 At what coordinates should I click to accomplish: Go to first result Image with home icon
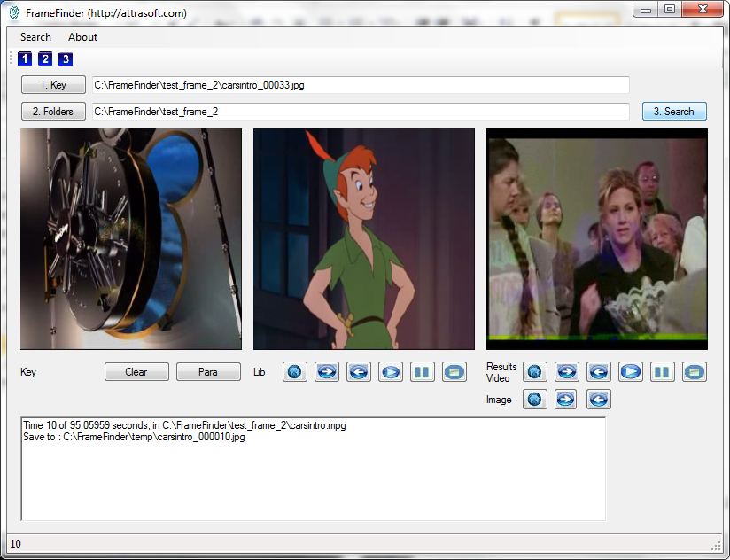(535, 400)
